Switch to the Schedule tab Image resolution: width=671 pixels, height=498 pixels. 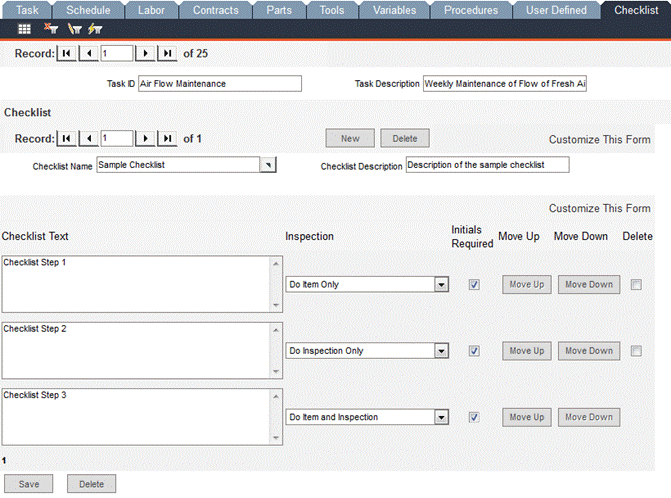tap(88, 10)
